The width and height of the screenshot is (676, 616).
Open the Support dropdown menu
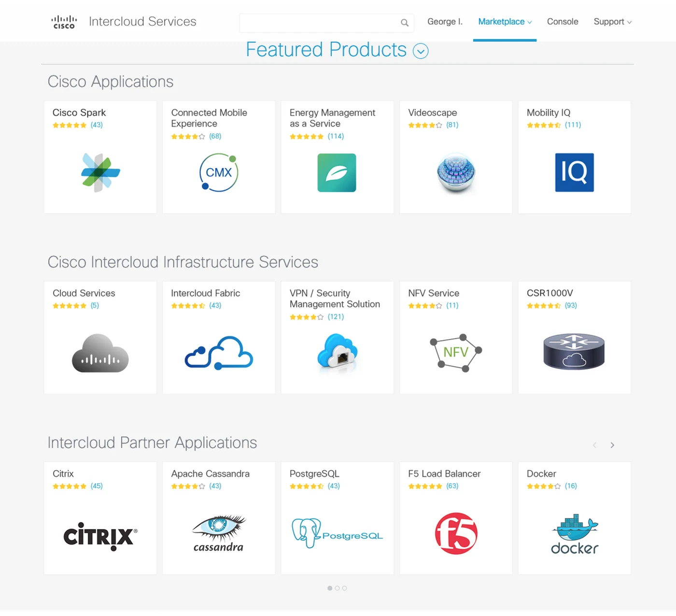coord(613,22)
